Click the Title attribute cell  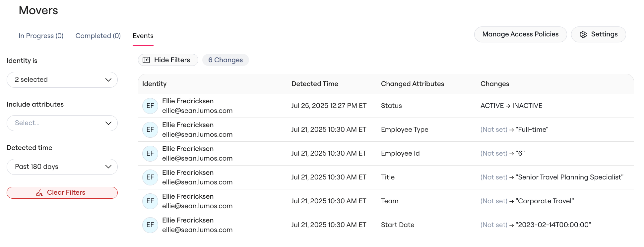pos(388,177)
